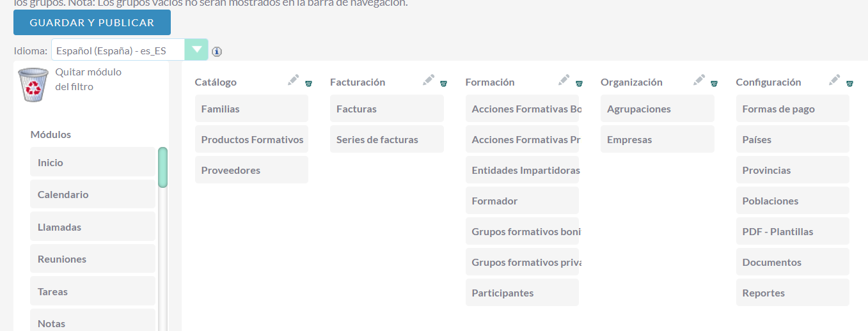This screenshot has width=868, height=331.
Task: Click the info icon next to Idioma
Action: [x=217, y=51]
